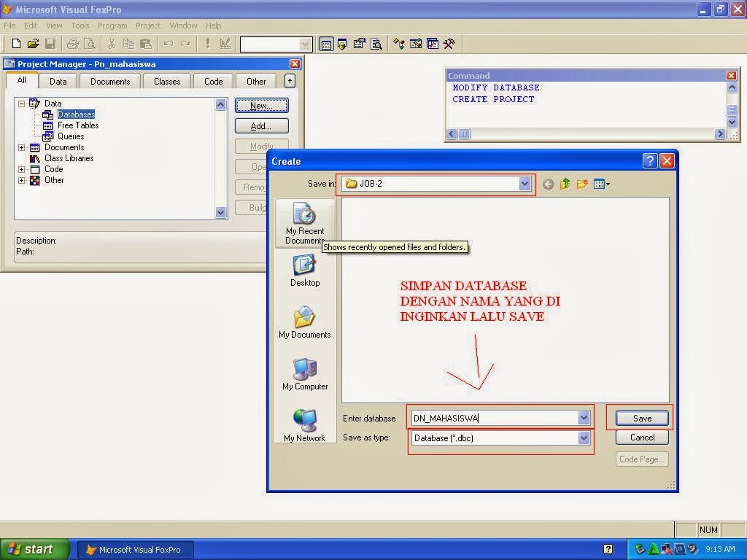
Task: Undo the last action via toolbar
Action: tap(168, 44)
